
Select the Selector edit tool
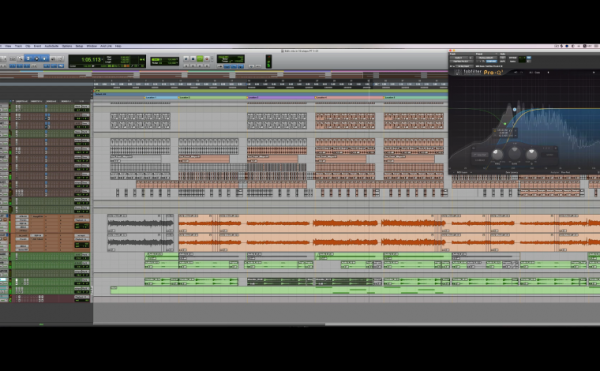[x=37, y=59]
